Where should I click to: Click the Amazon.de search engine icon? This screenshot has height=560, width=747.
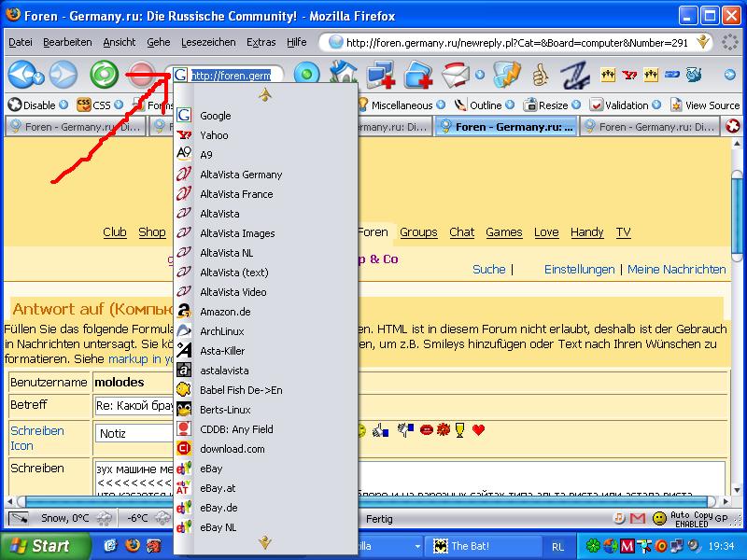pos(184,312)
